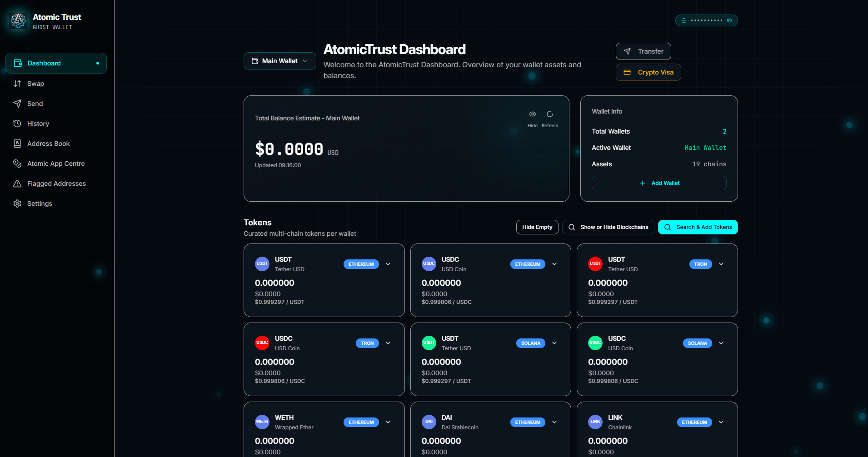This screenshot has width=868, height=457.
Task: Go to Swap in the sidebar
Action: [x=56, y=84]
